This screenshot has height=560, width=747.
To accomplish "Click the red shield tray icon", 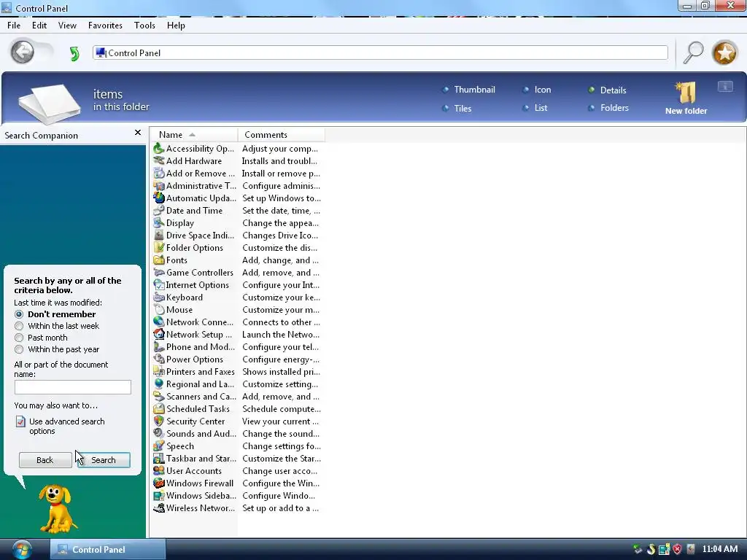I will tap(677, 550).
